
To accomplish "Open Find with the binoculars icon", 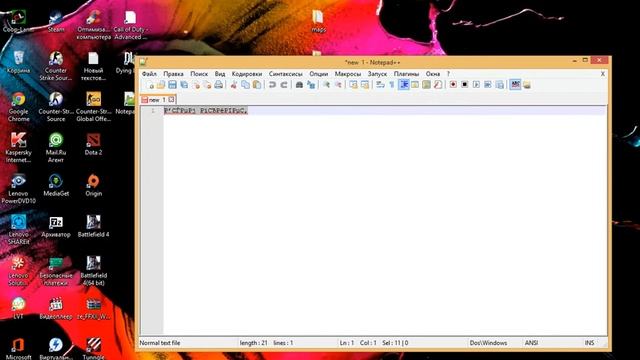I will 299,85.
